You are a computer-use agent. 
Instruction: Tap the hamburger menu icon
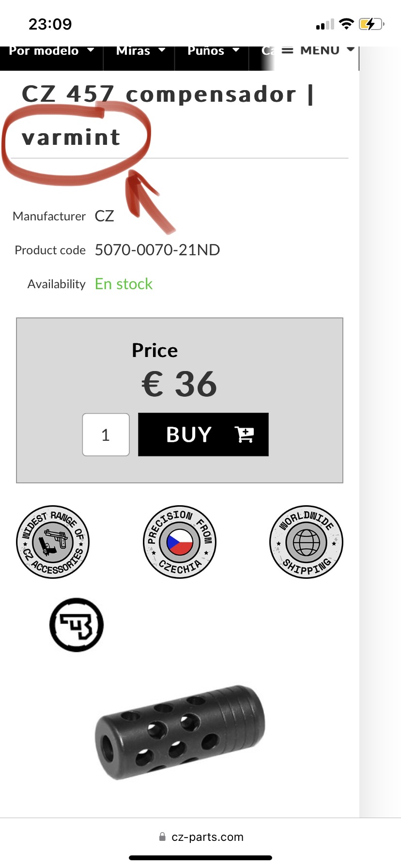288,50
